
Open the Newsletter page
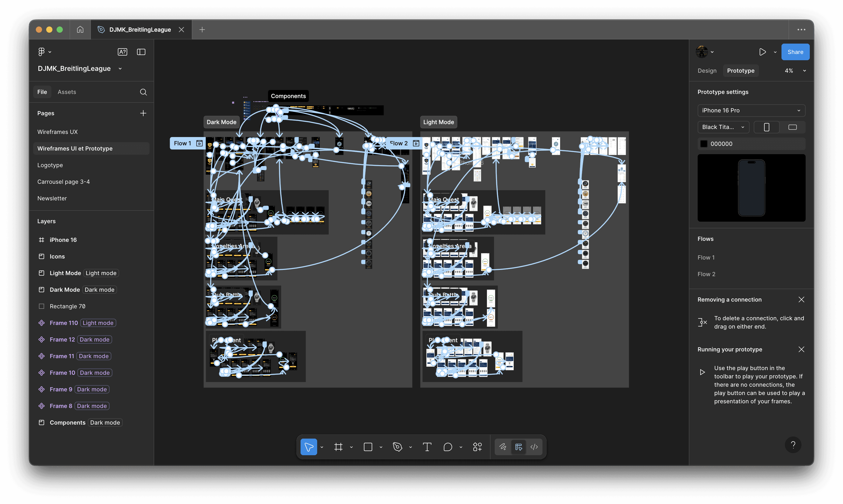pyautogui.click(x=91, y=198)
